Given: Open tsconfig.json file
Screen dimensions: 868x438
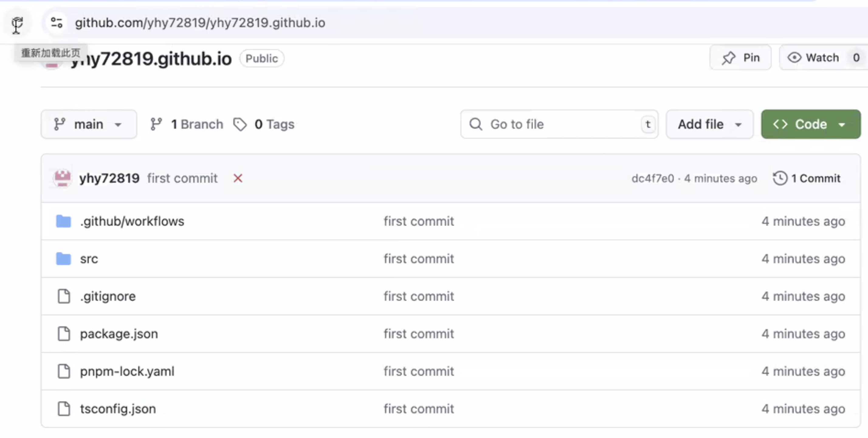Looking at the screenshot, I should coord(118,409).
